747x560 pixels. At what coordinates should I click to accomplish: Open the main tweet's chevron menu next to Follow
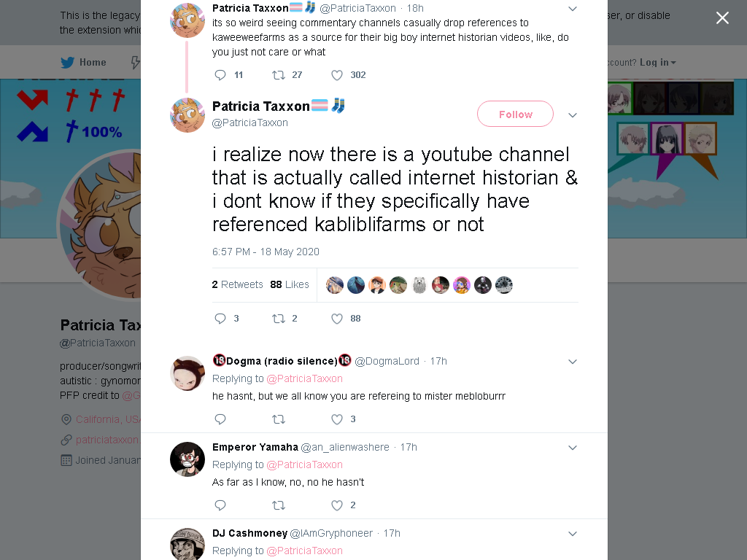pos(573,114)
